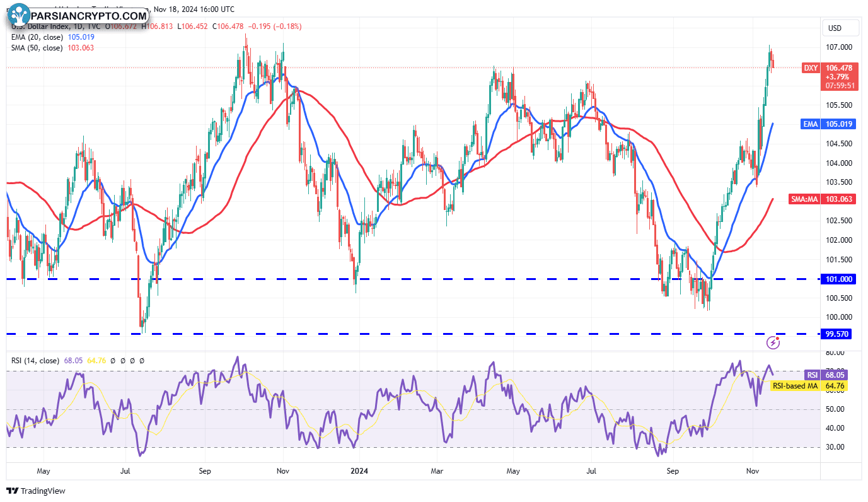Click the RSI 30.00 axis label
The height and width of the screenshot is (502, 868).
click(836, 447)
